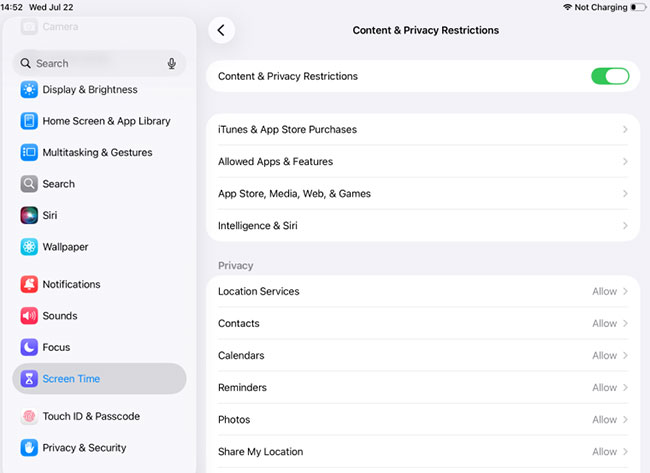
Task: Tap the Calendars label
Action: (241, 356)
